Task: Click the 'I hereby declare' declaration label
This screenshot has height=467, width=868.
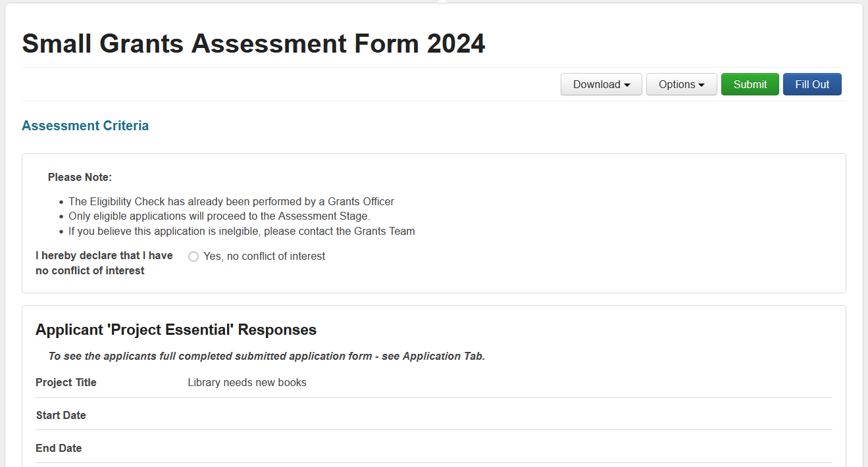Action: click(x=104, y=263)
